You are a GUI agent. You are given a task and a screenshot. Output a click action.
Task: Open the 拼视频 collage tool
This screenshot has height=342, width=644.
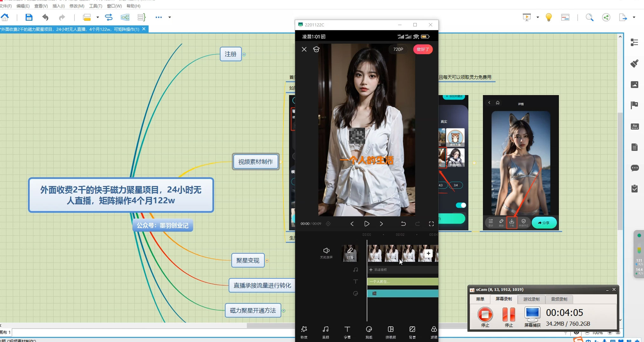[390, 332]
